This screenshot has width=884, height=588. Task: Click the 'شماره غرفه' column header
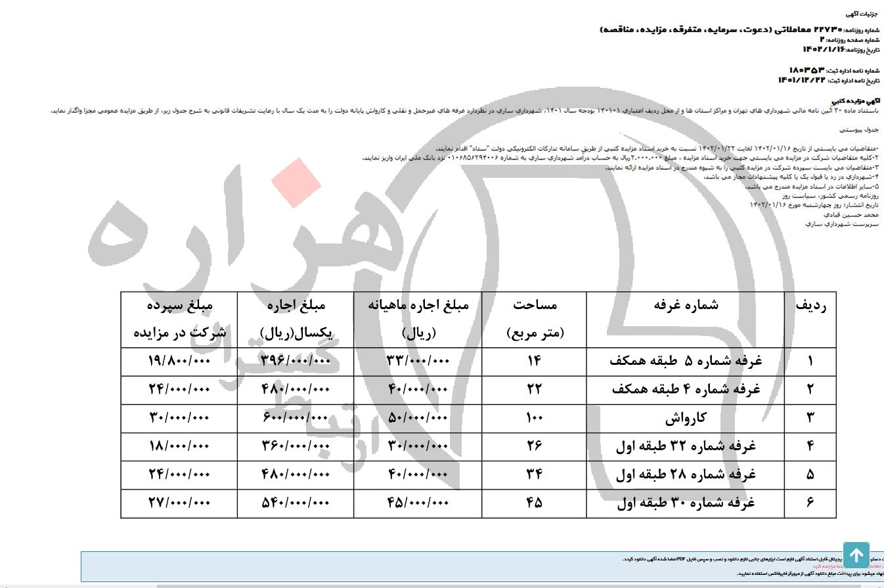point(686,320)
